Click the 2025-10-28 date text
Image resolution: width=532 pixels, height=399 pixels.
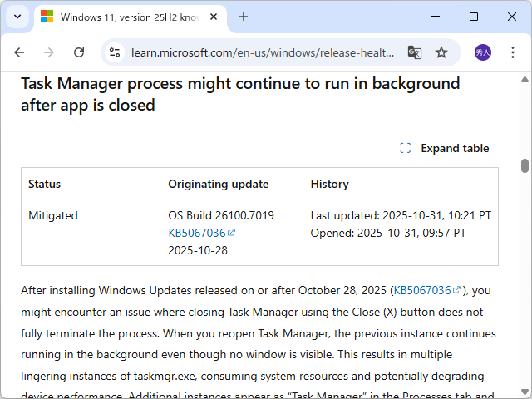tap(198, 250)
